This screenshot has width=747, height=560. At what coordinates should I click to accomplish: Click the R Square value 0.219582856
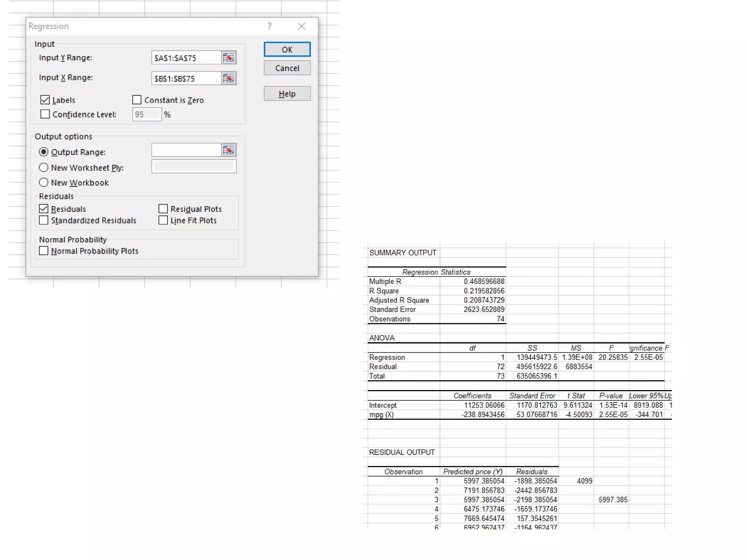point(473,291)
